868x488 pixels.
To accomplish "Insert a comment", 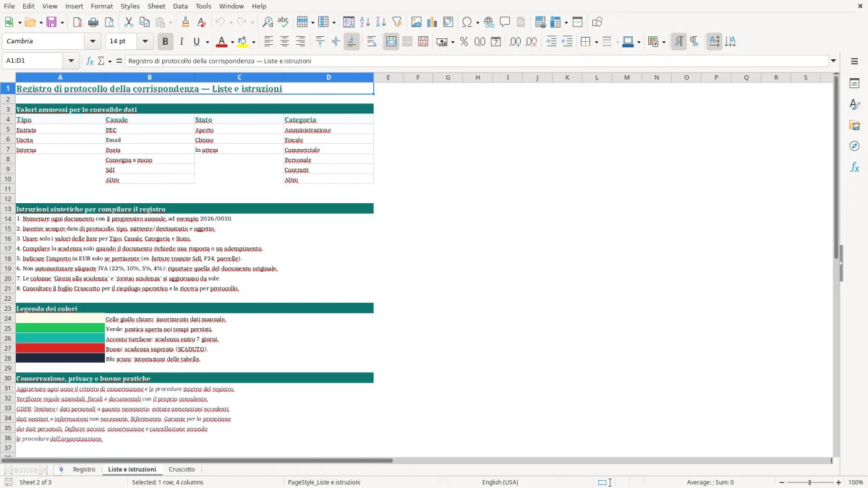I will 505,22.
